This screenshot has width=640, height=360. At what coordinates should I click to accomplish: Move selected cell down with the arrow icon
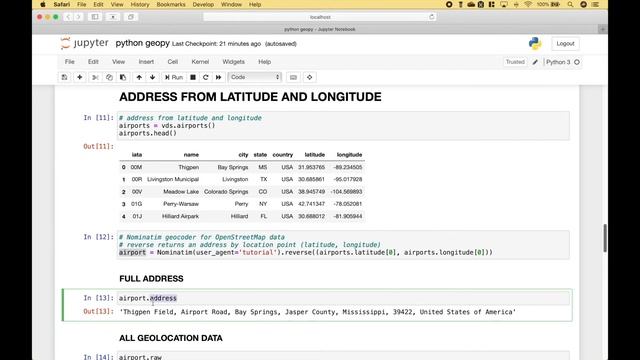point(153,77)
